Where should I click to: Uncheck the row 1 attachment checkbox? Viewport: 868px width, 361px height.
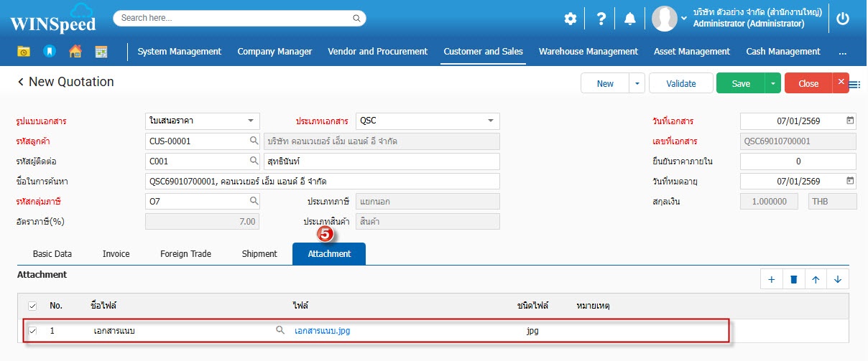tap(32, 331)
